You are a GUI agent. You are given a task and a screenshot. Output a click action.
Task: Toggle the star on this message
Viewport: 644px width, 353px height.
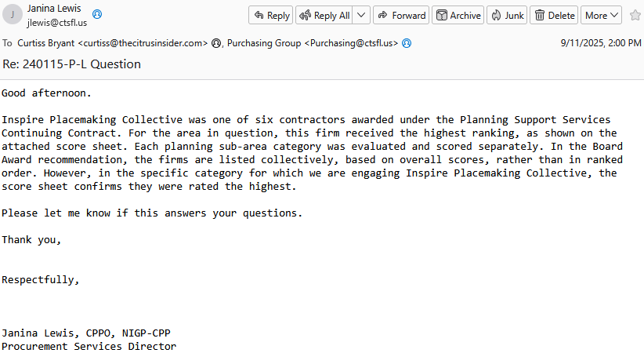(635, 15)
